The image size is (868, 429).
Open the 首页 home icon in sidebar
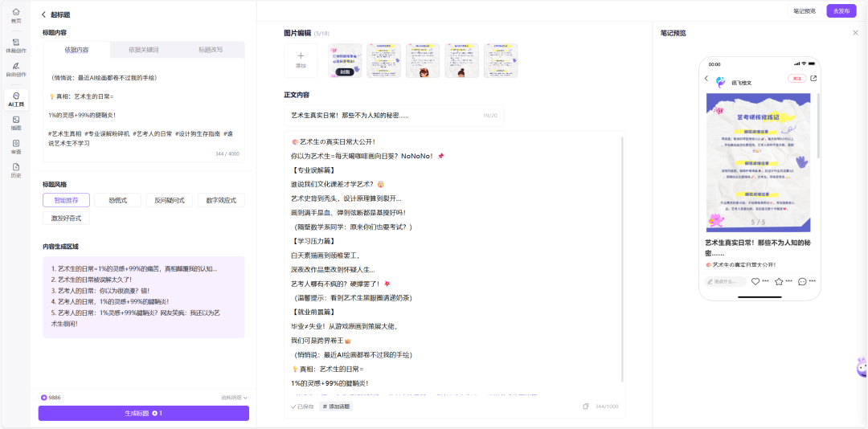click(16, 15)
